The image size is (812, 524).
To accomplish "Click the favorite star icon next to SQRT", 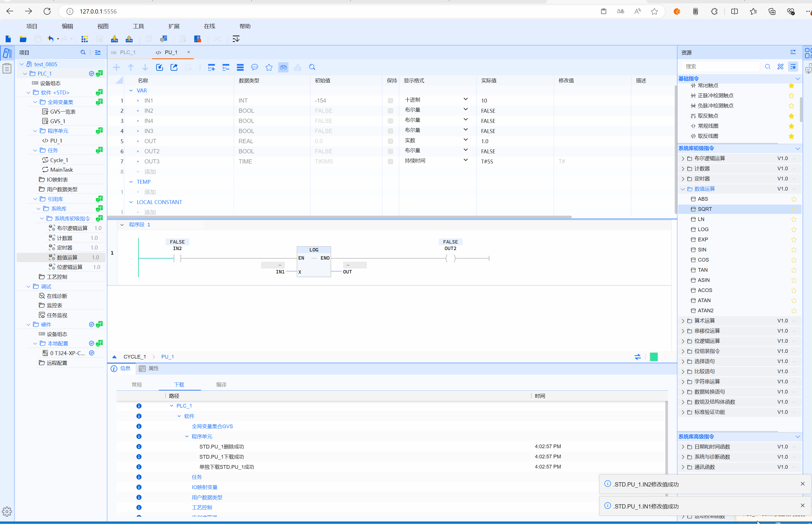I will 794,209.
